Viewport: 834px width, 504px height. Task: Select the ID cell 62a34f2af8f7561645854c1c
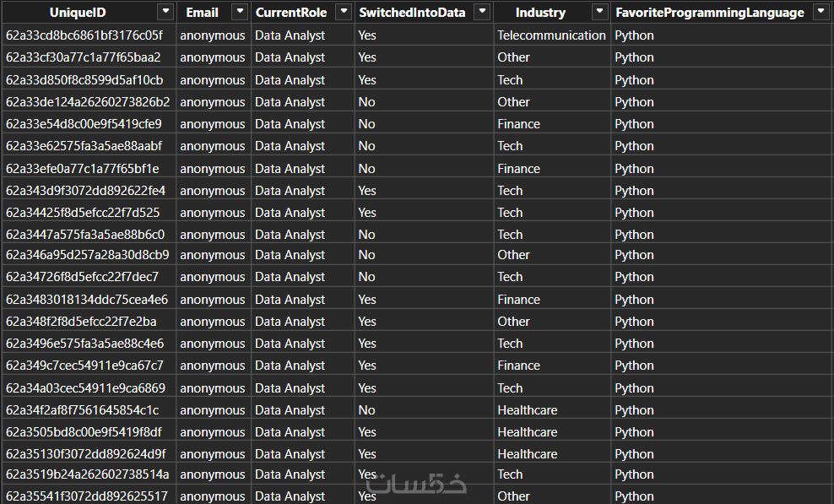[82, 410]
